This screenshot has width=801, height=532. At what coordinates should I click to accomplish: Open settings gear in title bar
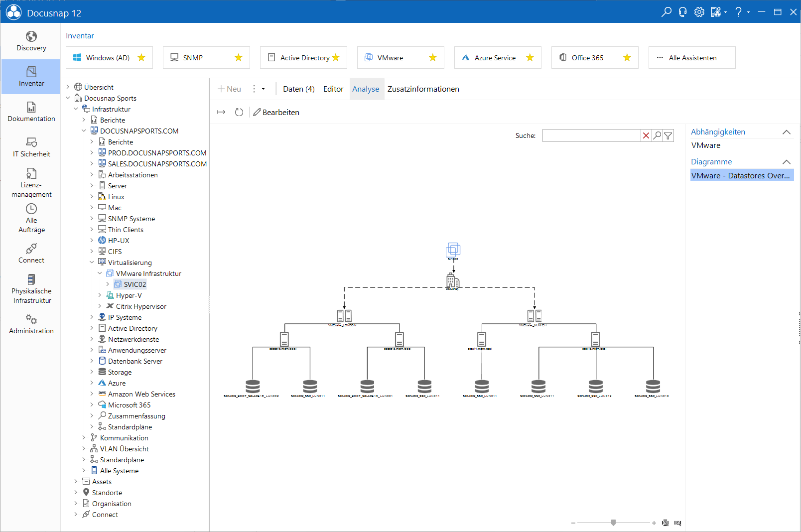coord(699,12)
